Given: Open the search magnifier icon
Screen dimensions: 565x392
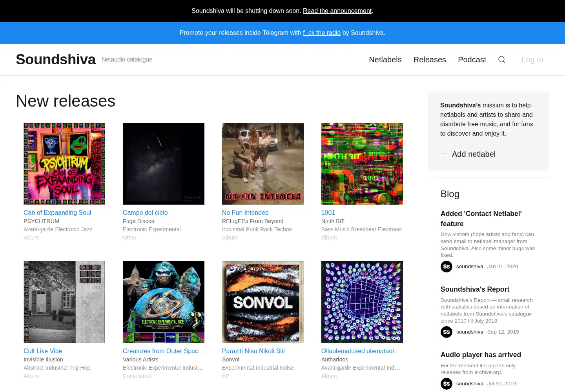Looking at the screenshot, I should click(501, 60).
